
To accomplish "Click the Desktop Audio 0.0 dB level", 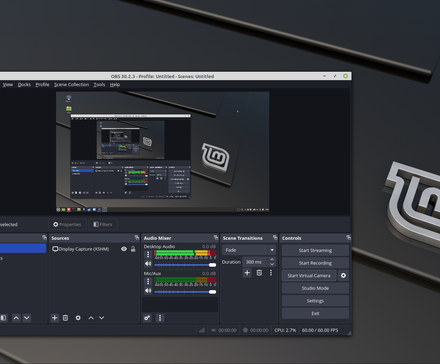I will tap(209, 246).
